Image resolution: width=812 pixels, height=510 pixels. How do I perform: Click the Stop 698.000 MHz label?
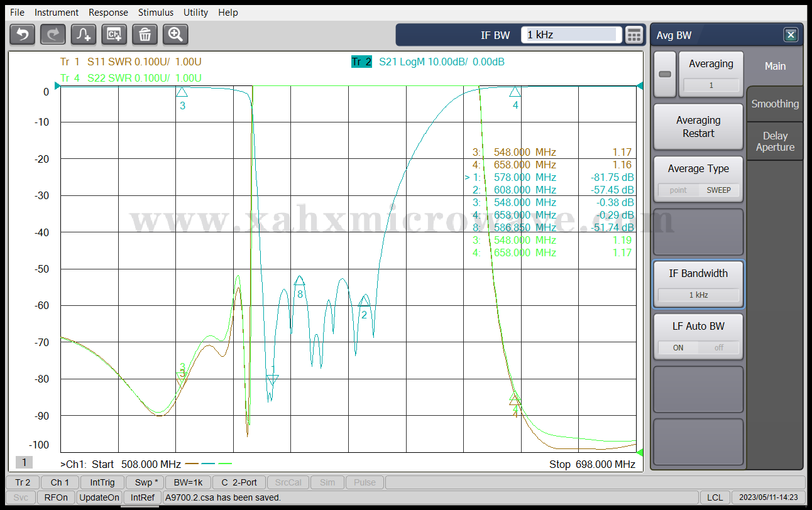(592, 465)
